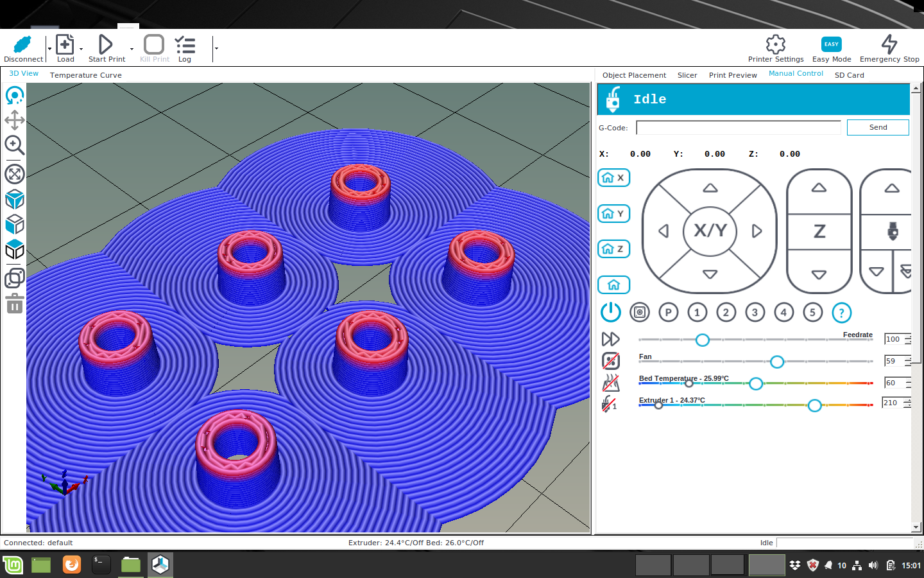Select the move viewpoint tool

(14, 120)
